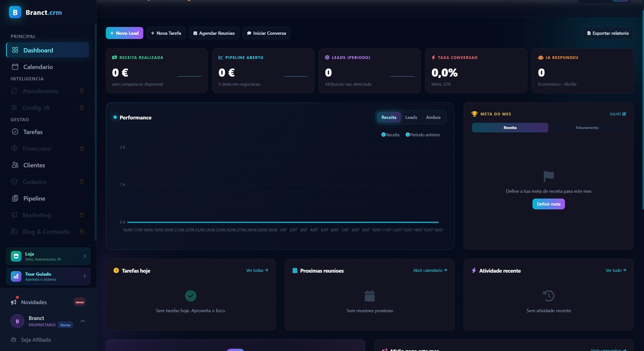Click Exportar relatorio button
This screenshot has width=644, height=351.
coord(608,33)
